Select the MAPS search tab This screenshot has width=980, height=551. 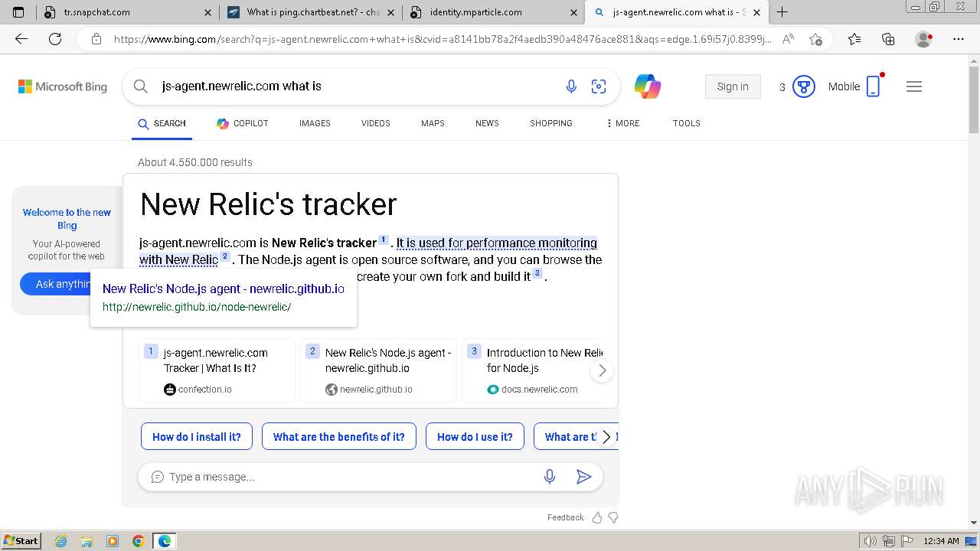pos(433,123)
